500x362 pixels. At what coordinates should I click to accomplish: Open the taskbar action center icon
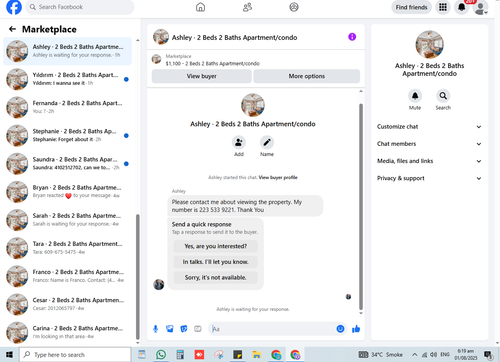[489, 355]
